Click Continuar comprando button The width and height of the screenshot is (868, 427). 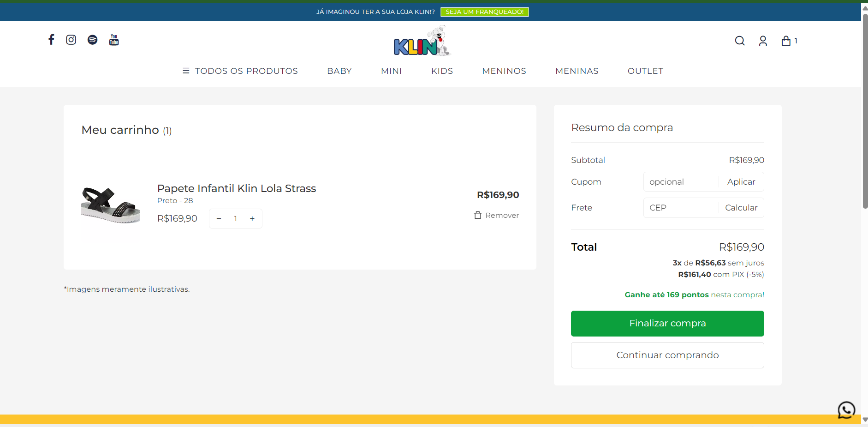coord(667,355)
